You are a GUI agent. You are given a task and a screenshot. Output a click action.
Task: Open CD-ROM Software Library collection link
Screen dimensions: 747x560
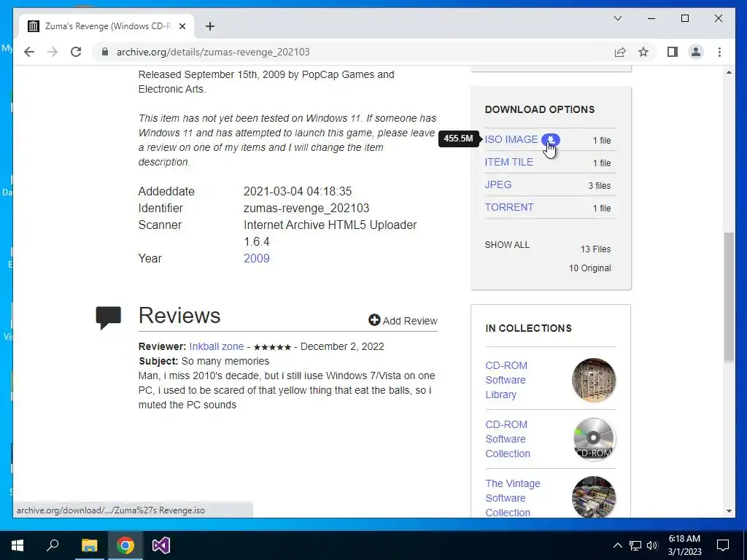[506, 380]
